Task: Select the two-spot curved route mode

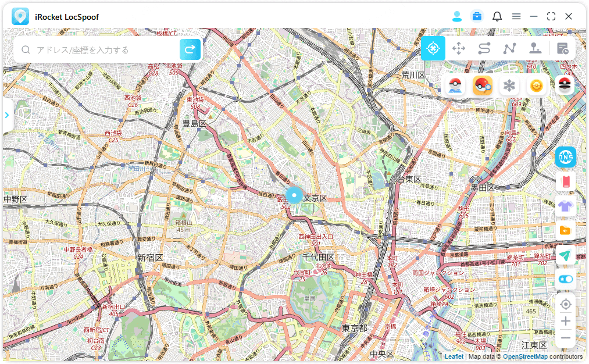Action: [x=484, y=48]
